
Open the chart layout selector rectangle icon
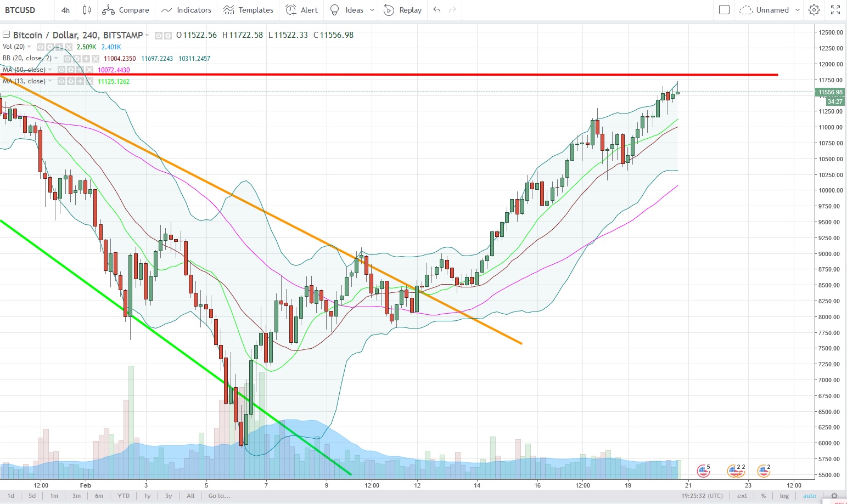[x=724, y=10]
